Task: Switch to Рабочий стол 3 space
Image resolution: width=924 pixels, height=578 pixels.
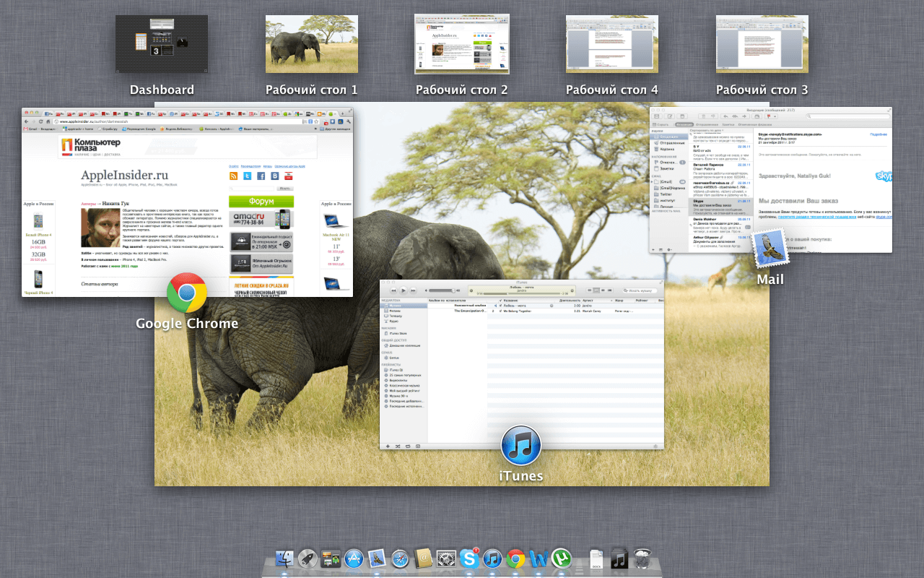Action: [x=762, y=45]
